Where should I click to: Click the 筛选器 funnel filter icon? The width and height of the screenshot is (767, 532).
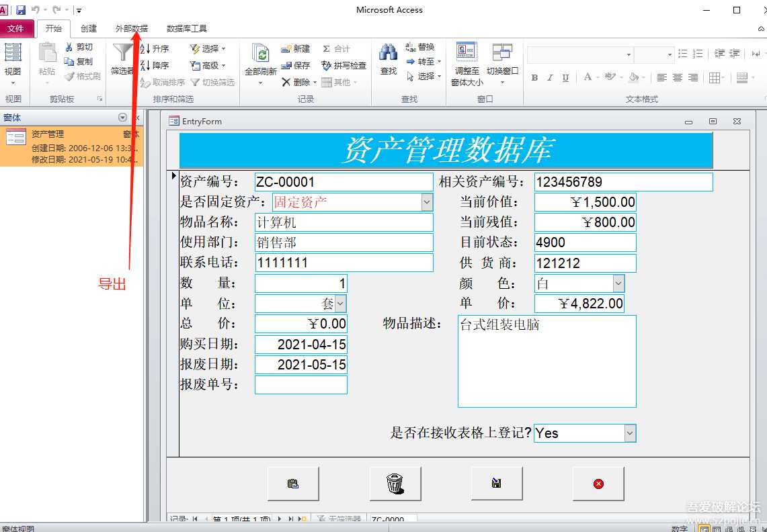coord(122,53)
